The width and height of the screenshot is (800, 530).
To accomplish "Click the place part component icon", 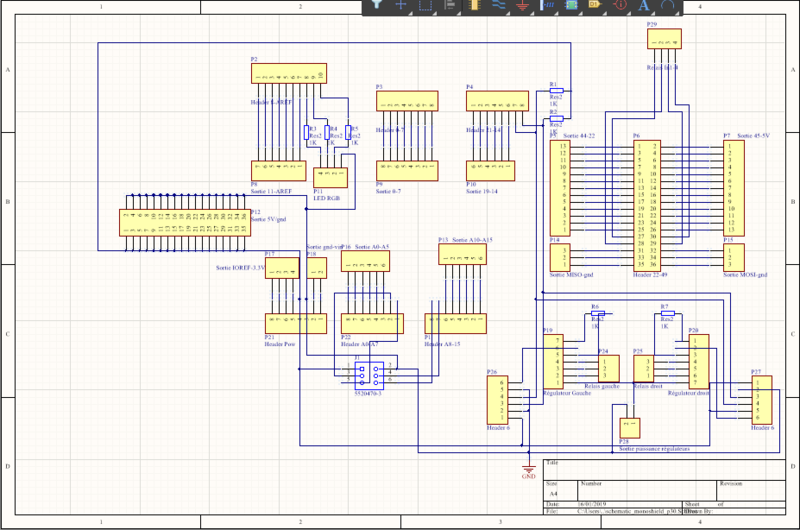I will (474, 5).
